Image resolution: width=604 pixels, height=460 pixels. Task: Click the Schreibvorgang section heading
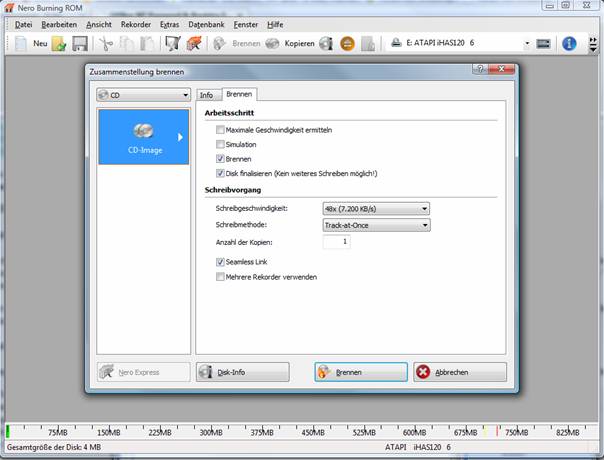point(233,190)
